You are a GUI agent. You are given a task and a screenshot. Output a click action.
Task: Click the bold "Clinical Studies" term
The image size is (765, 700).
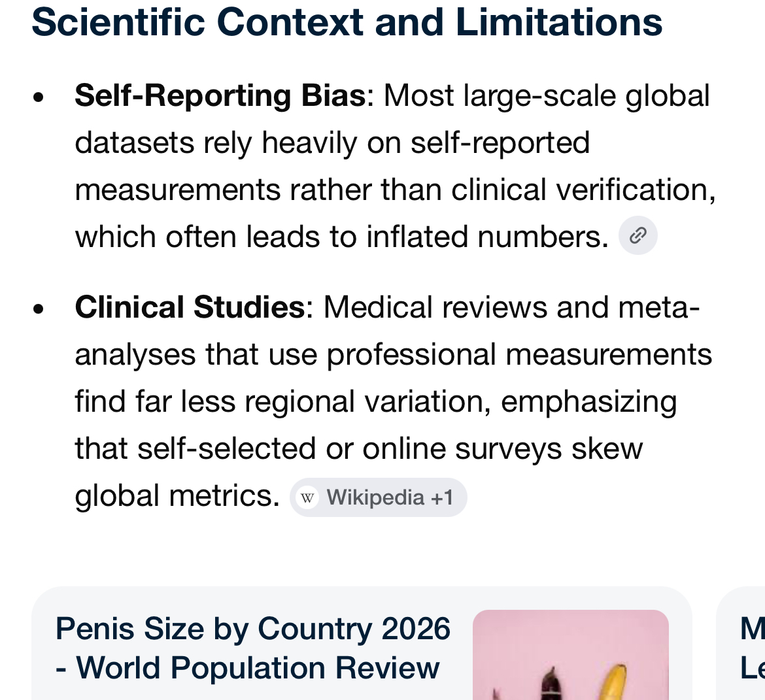click(190, 307)
